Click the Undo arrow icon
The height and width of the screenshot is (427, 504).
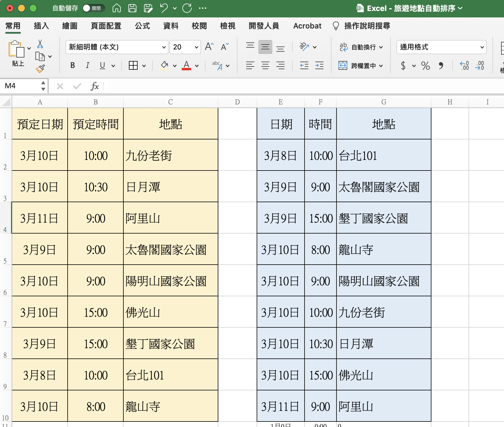point(164,8)
